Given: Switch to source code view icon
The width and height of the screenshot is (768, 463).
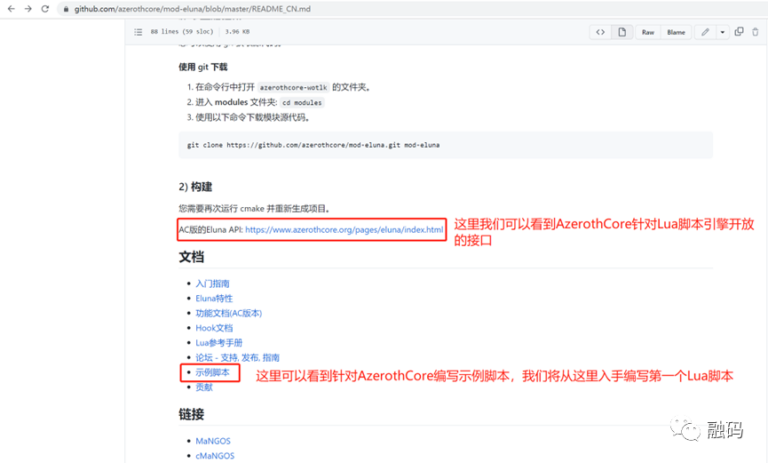Looking at the screenshot, I should (x=600, y=32).
